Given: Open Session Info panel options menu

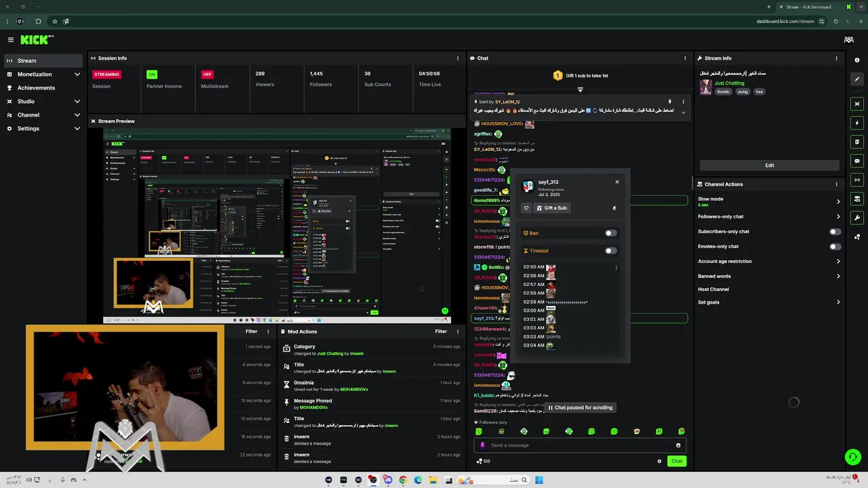Looking at the screenshot, I should pos(458,58).
